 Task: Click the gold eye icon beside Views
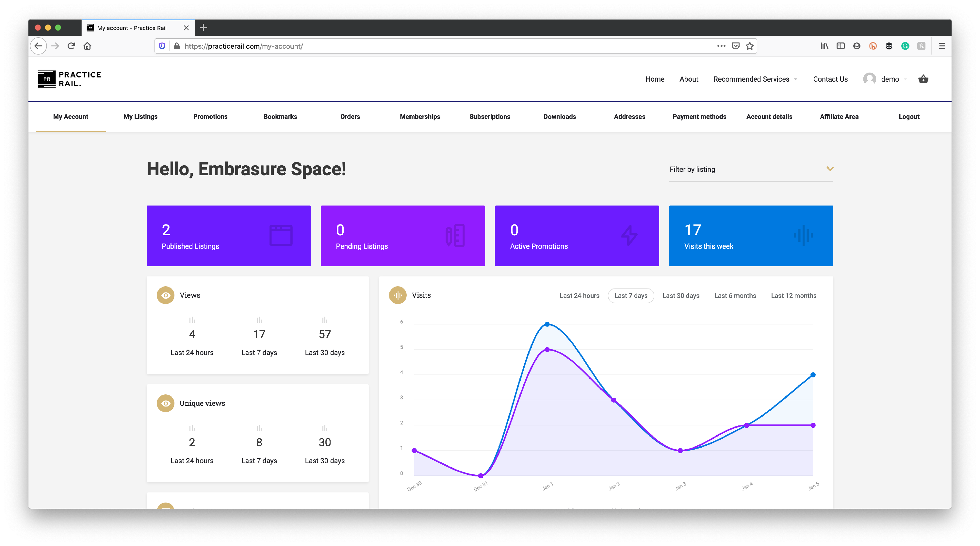click(166, 295)
